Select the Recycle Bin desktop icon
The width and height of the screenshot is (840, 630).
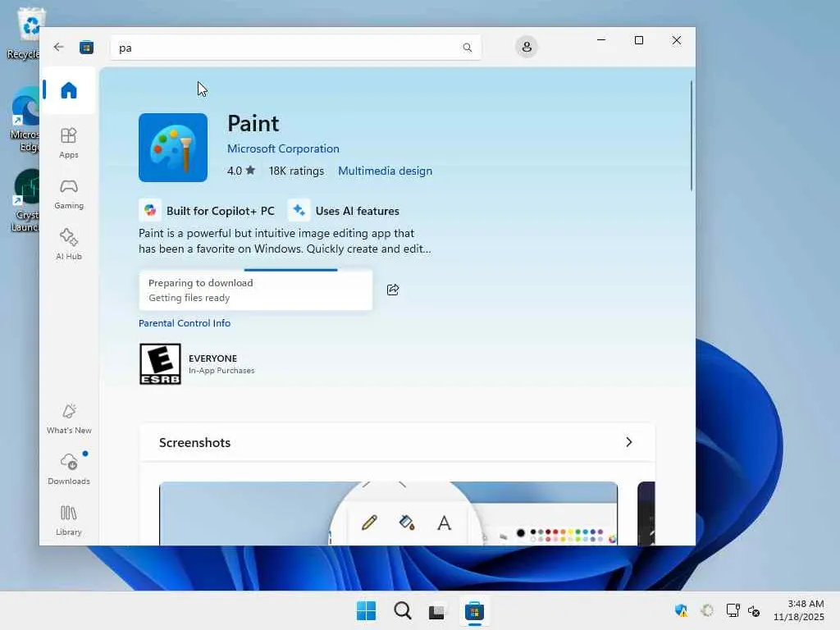(x=24, y=33)
